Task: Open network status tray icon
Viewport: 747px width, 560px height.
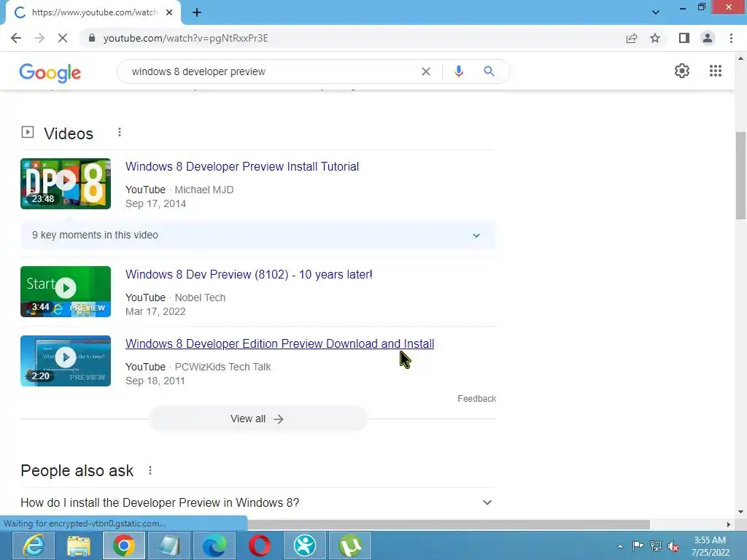Action: click(656, 546)
